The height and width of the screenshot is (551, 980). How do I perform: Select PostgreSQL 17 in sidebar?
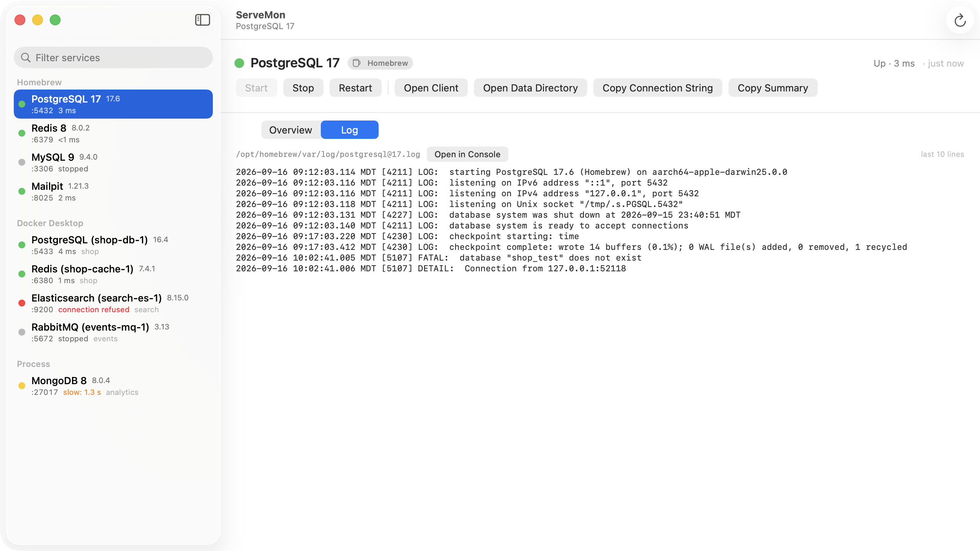click(113, 104)
